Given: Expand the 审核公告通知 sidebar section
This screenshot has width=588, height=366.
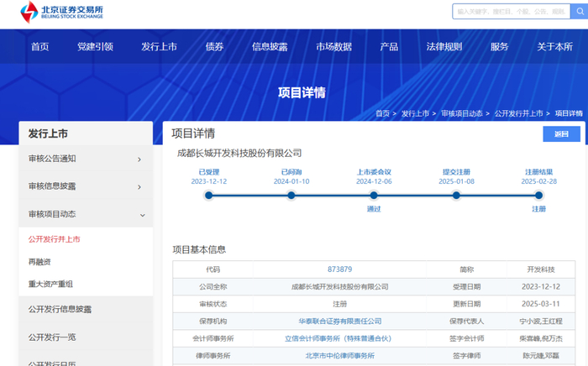Looking at the screenshot, I should coord(84,159).
